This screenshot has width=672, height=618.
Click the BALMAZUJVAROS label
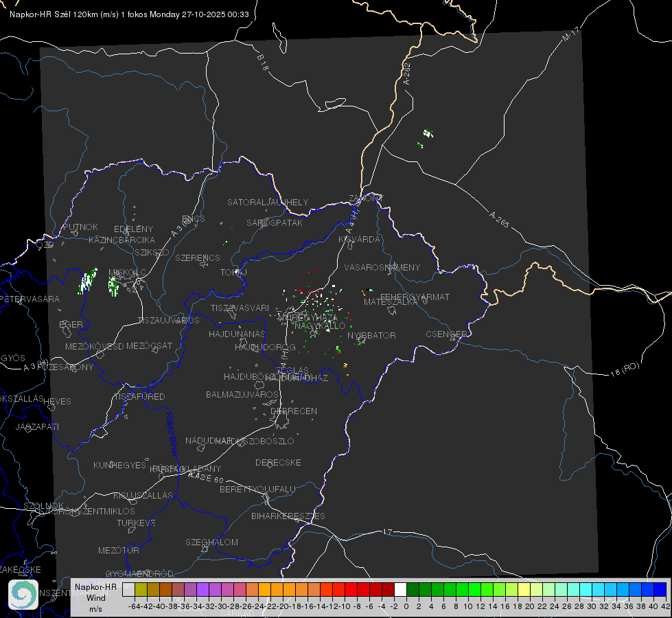coord(242,394)
